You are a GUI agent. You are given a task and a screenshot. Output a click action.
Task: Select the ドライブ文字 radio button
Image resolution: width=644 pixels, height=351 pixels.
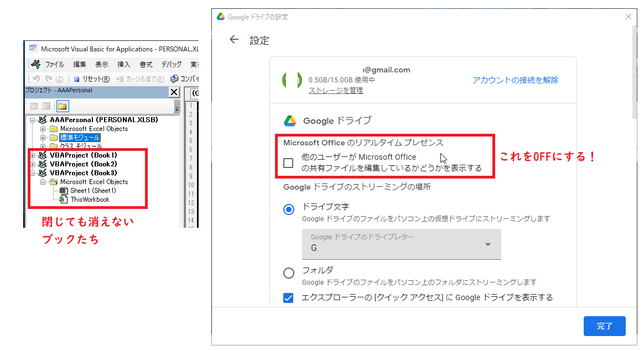click(289, 209)
